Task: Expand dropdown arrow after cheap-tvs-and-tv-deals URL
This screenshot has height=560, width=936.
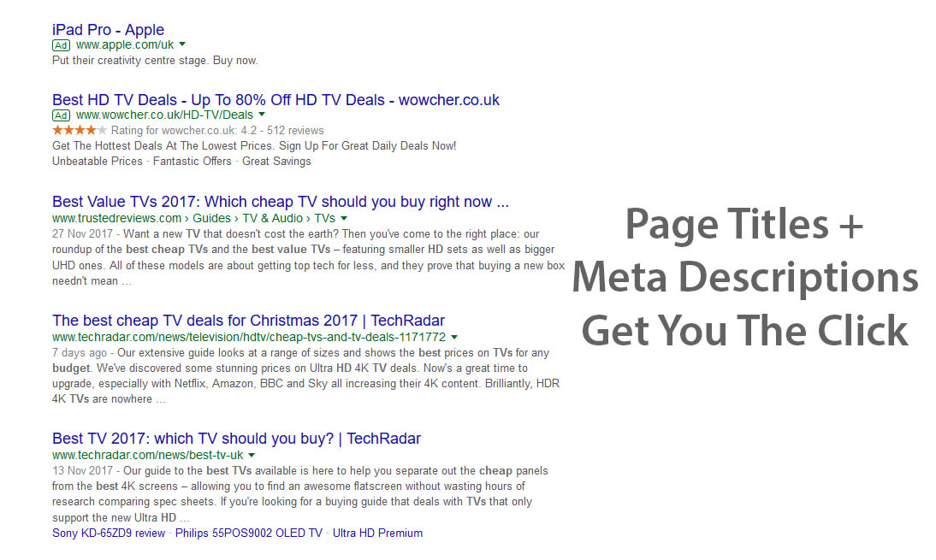Action: (454, 337)
